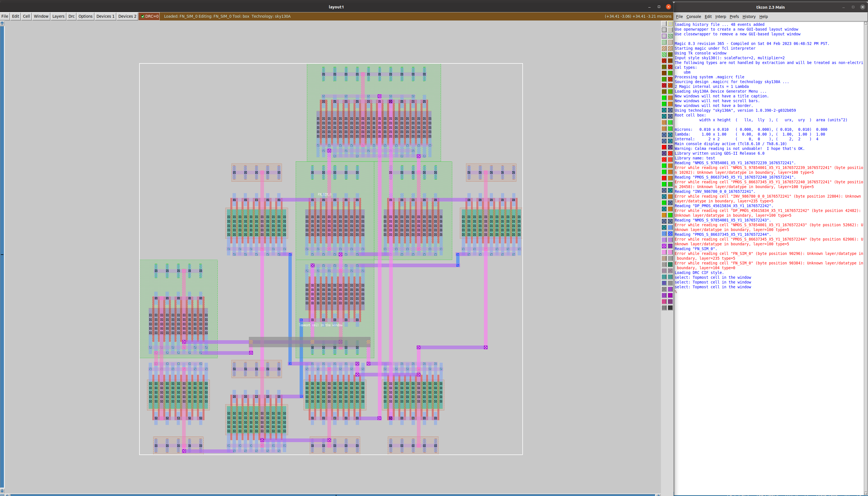Click the white dotted grid layer icon
The height and width of the screenshot is (496, 868).
tap(664, 24)
